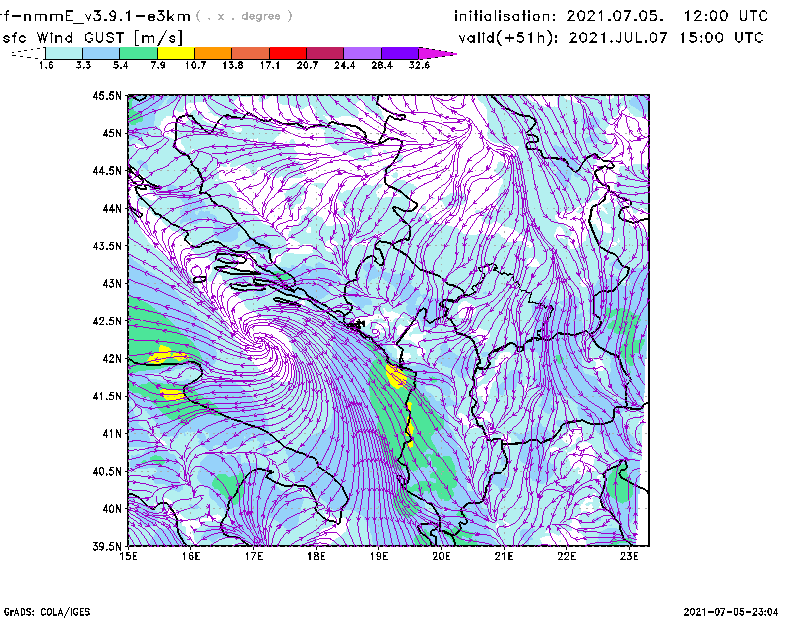Click the 18E longitude label

click(316, 556)
